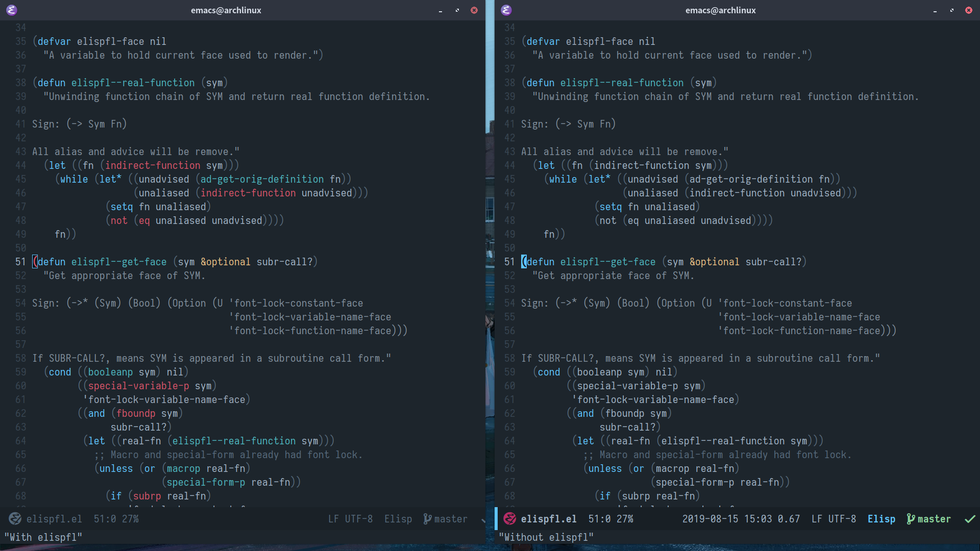Viewport: 980px width, 551px height.
Task: Open Elisp mode menu in left modeline
Action: pyautogui.click(x=398, y=519)
